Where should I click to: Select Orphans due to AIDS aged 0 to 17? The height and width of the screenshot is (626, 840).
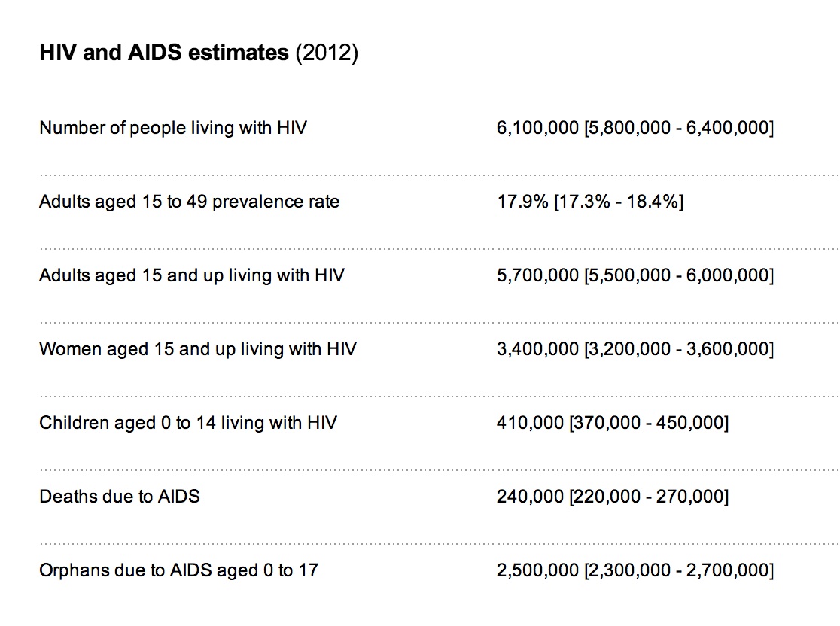[x=179, y=570]
